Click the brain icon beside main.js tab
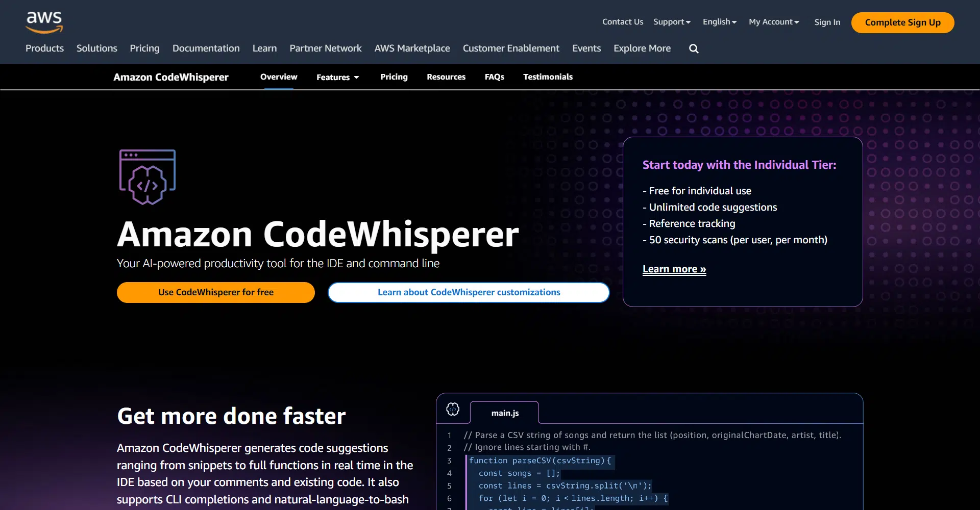Image resolution: width=980 pixels, height=510 pixels. 453,409
